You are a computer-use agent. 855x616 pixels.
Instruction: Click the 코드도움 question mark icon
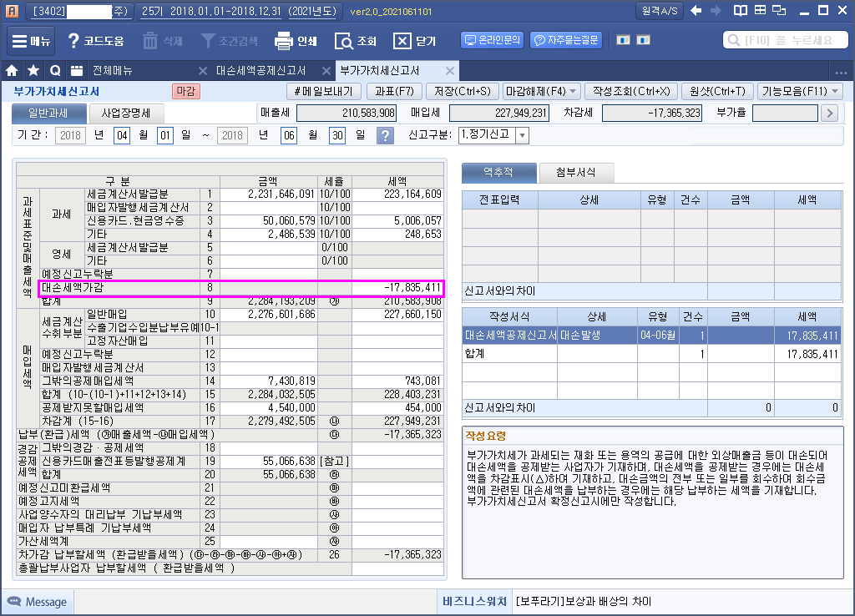click(73, 41)
